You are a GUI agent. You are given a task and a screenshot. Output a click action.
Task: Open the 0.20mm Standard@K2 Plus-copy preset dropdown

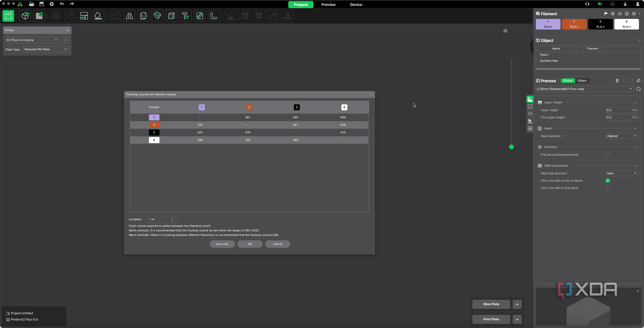click(585, 89)
